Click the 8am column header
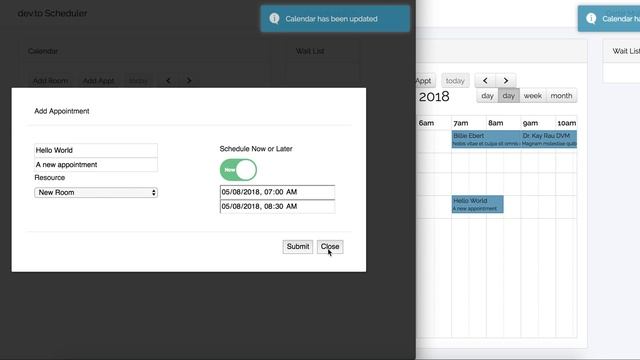The width and height of the screenshot is (640, 360). 496,123
